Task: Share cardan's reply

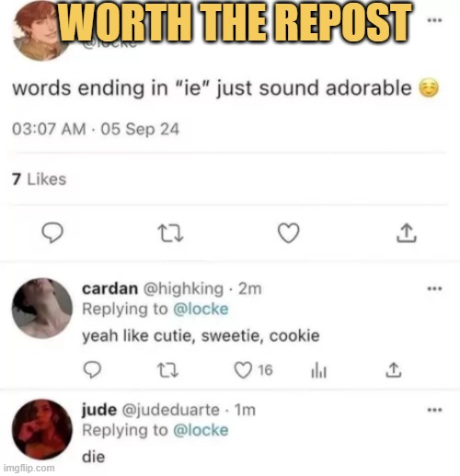Action: click(394, 370)
